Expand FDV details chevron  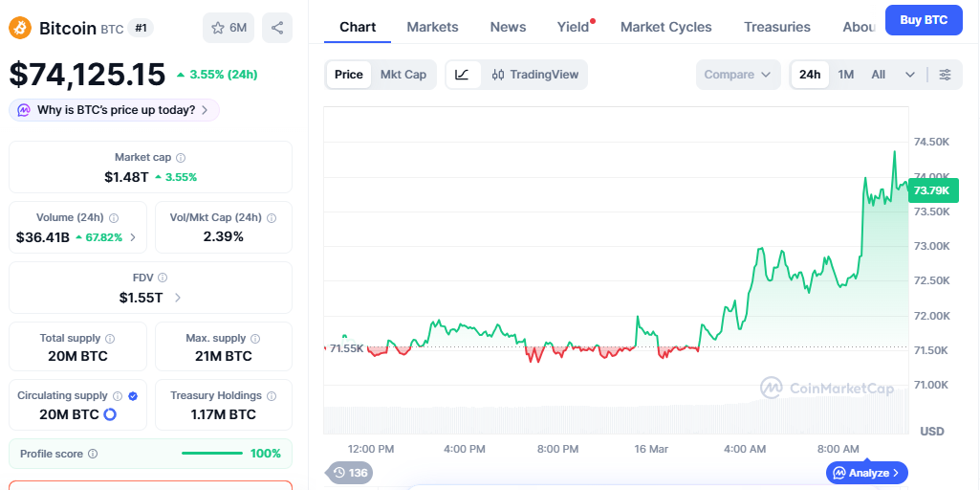pyautogui.click(x=178, y=298)
